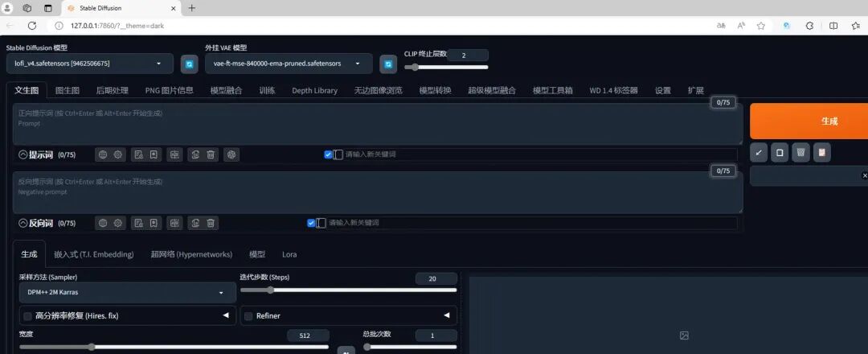868x354 pixels.
Task: Click bookmark favorites icon in 提示词 toolbar
Action: click(154, 154)
